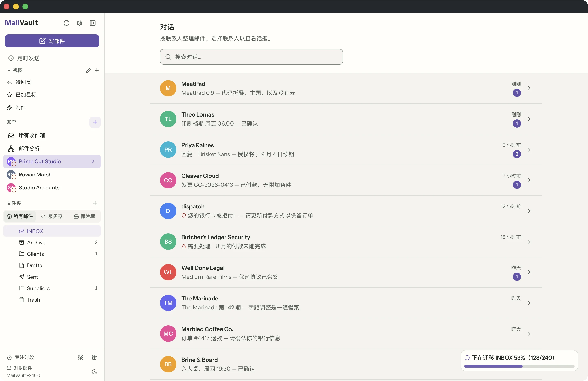588x381 pixels.
Task: Open 定时发送 scheduled send
Action: click(x=24, y=58)
